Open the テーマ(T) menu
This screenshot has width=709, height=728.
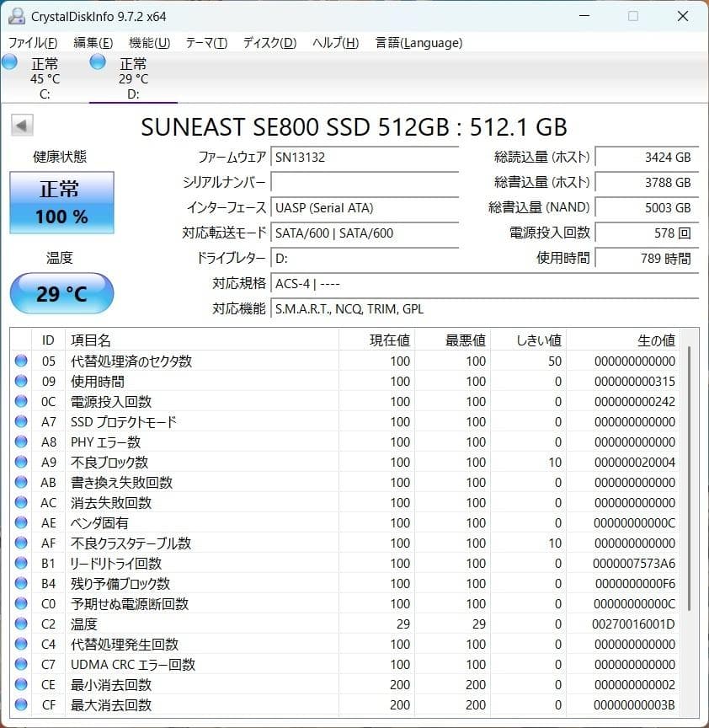[x=206, y=43]
